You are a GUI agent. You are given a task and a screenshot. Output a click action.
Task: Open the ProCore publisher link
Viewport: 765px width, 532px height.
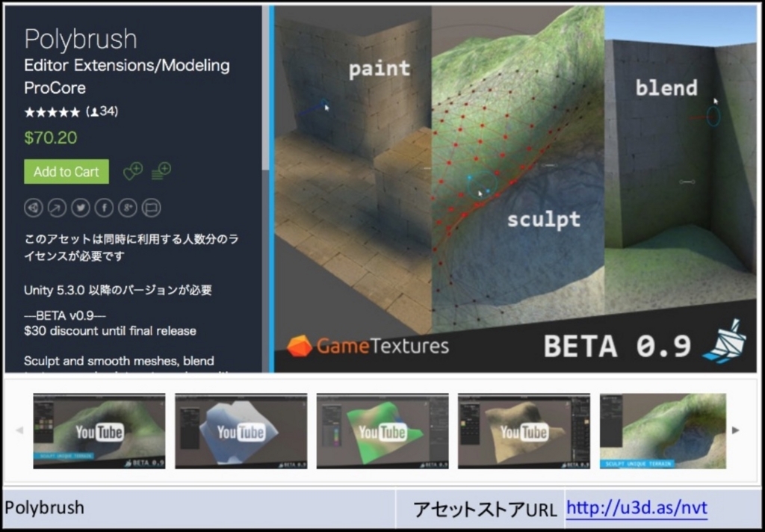[x=55, y=88]
